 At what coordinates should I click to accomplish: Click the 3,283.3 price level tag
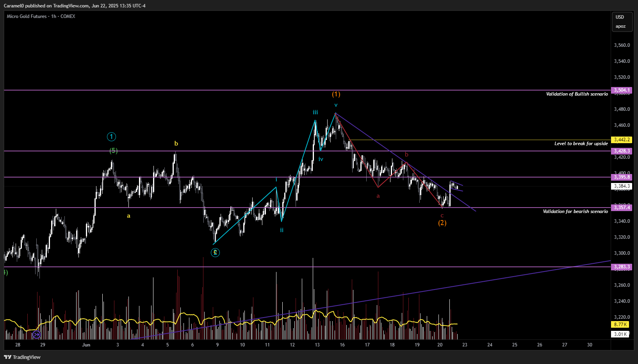(x=622, y=267)
